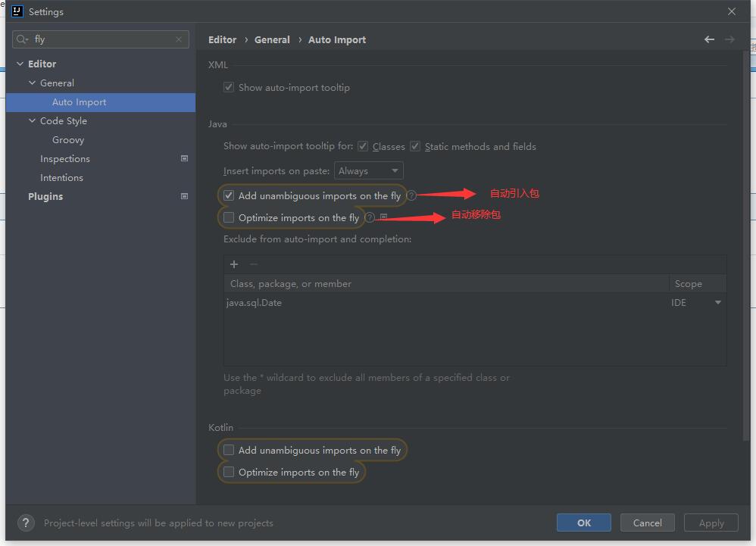
Task: Go forward using the right arrow
Action: (729, 39)
